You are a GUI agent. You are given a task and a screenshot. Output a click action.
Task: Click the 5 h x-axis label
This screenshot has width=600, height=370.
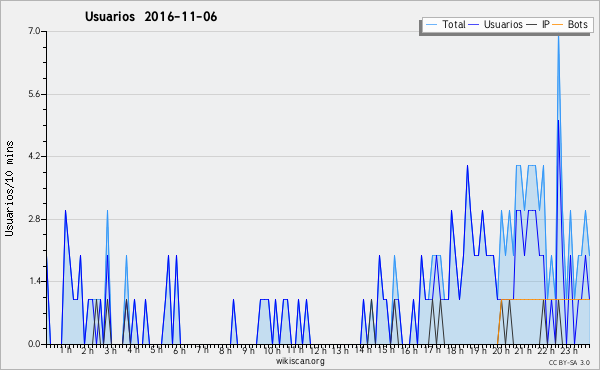tap(156, 350)
